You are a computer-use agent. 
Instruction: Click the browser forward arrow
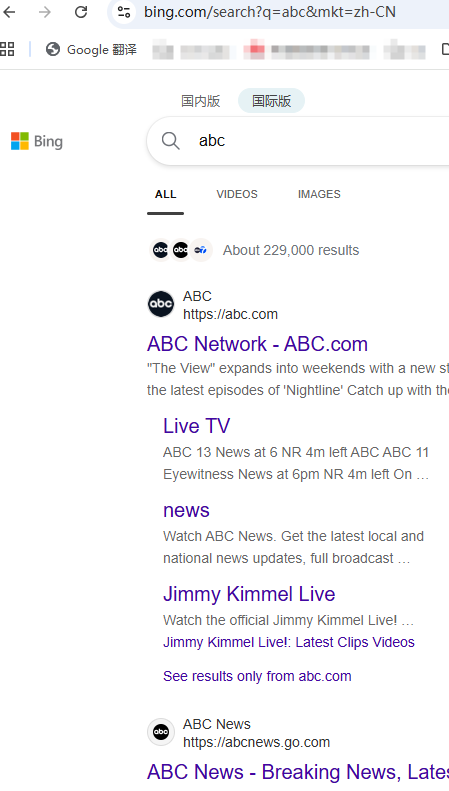(45, 12)
